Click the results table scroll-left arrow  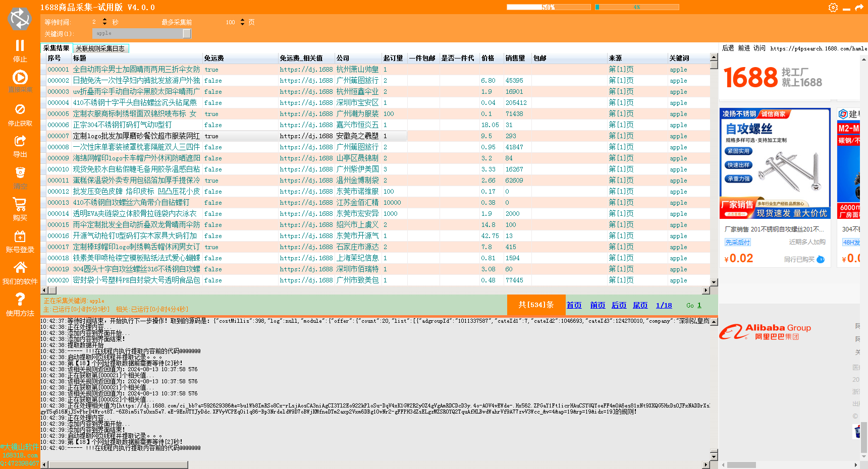click(44, 290)
